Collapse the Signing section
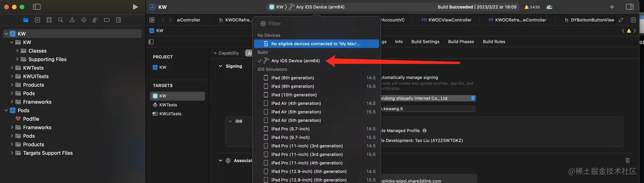The width and height of the screenshot is (644, 183). pyautogui.click(x=221, y=66)
